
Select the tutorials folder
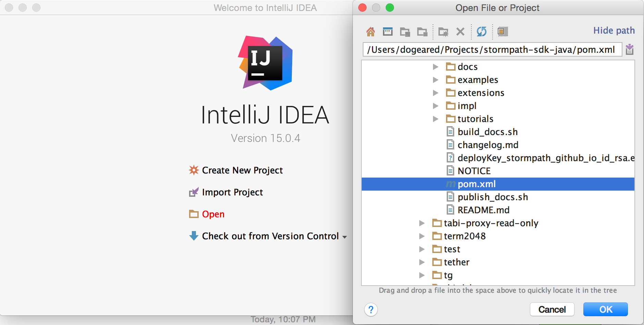pos(475,119)
